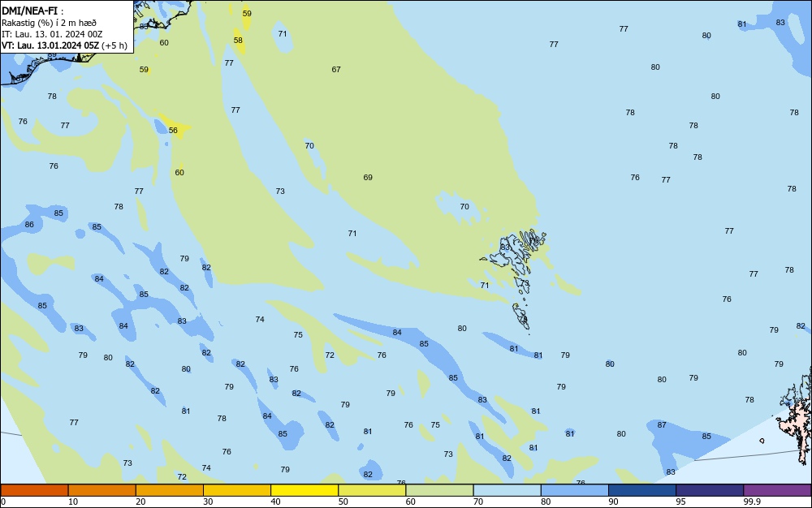812x508 pixels.
Task: Select the dark blue 90–95 legend swatch
Action: point(642,490)
